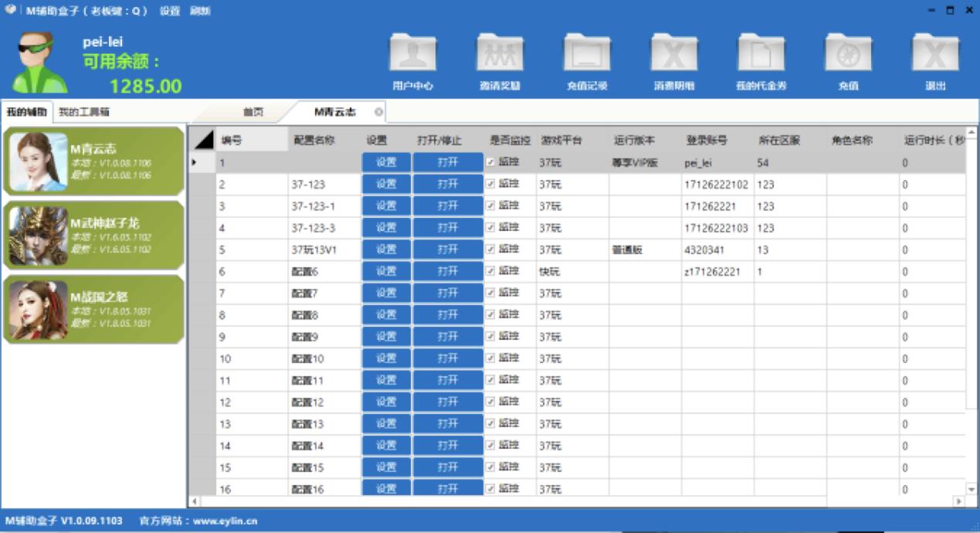Open the 用户中心 user center folder icon
The width and height of the screenshot is (980, 533).
coord(412,55)
